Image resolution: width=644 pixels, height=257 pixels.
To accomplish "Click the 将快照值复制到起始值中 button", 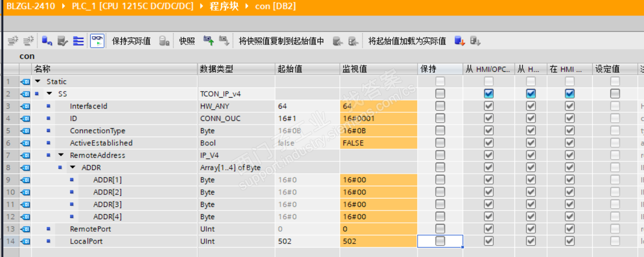I will [281, 41].
